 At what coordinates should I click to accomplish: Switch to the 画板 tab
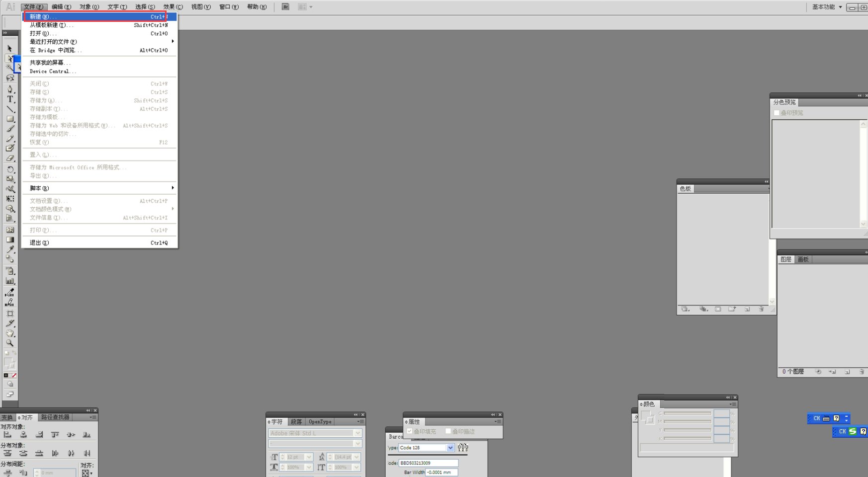coord(803,259)
